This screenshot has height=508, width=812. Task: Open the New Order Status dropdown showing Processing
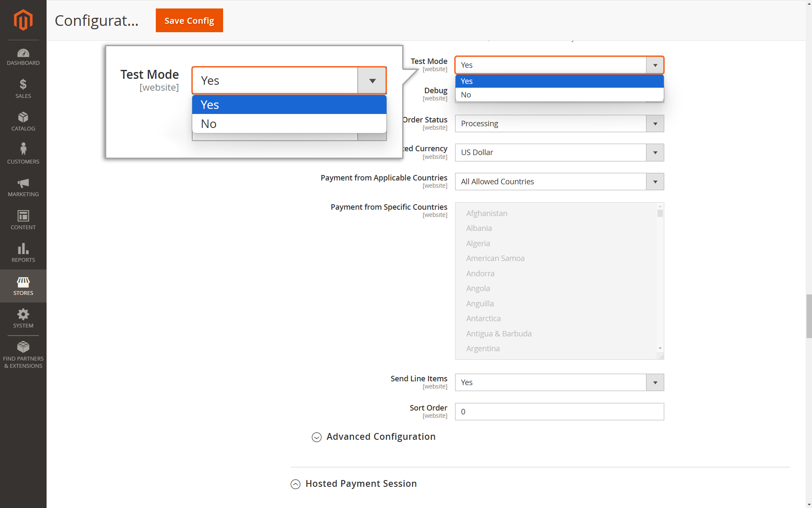tap(559, 124)
